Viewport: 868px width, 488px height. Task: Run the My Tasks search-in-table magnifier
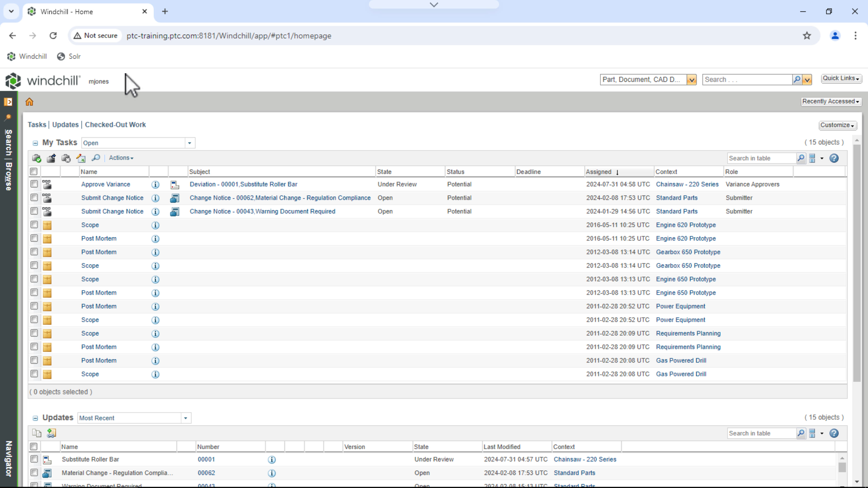801,158
